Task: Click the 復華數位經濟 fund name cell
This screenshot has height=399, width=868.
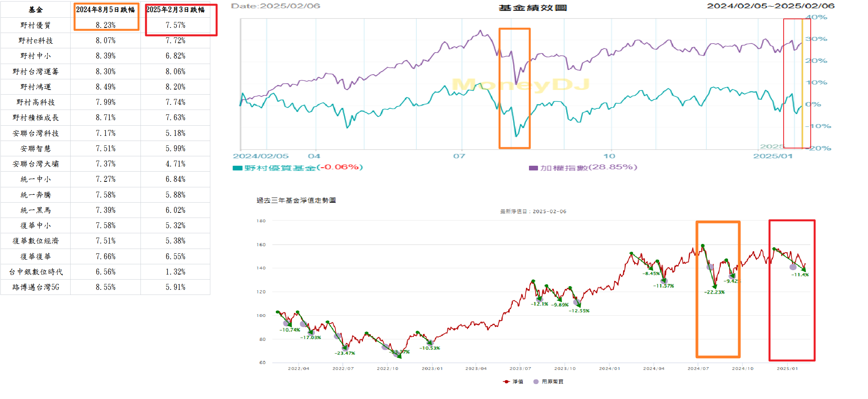Action: (x=35, y=241)
